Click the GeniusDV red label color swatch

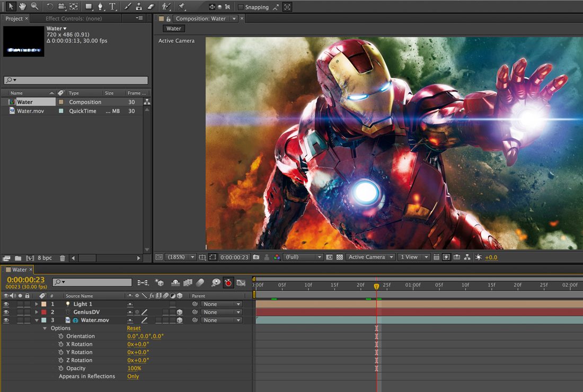click(x=44, y=312)
